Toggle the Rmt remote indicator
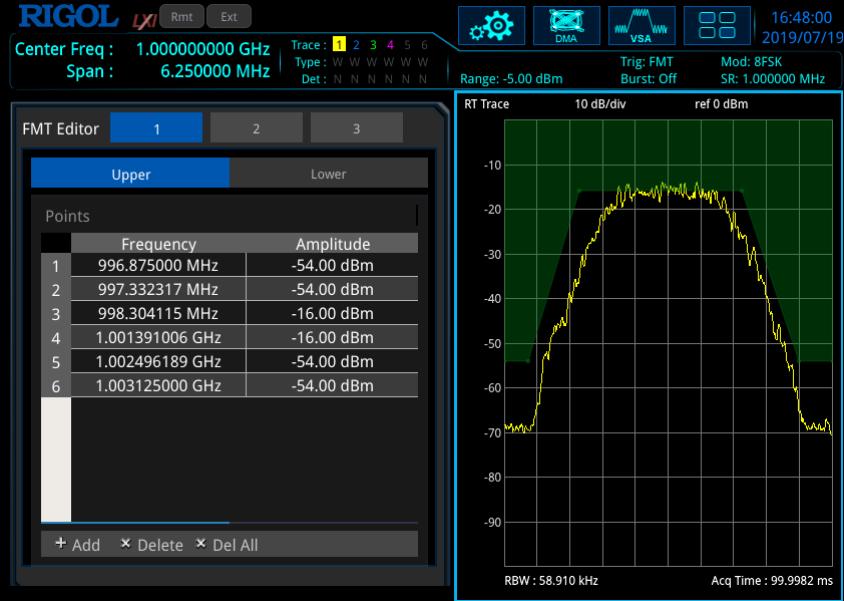This screenshot has height=601, width=844. tap(182, 17)
